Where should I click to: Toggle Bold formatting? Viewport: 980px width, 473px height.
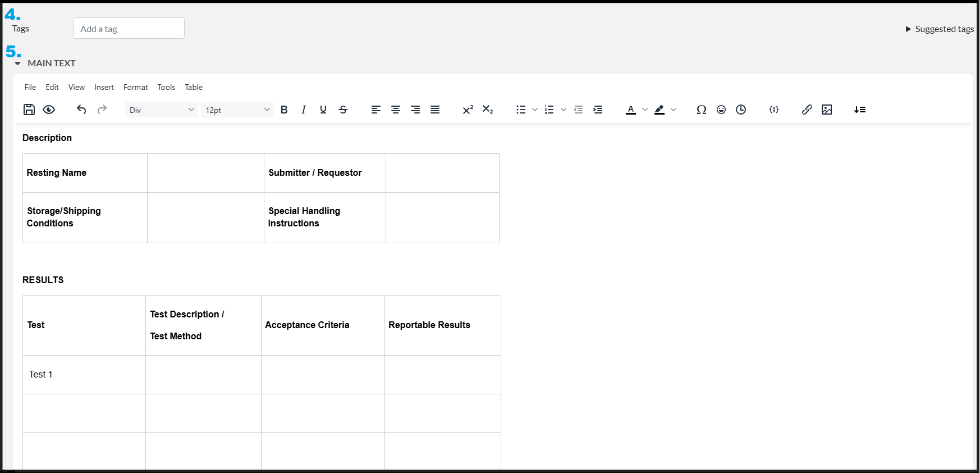pyautogui.click(x=284, y=110)
